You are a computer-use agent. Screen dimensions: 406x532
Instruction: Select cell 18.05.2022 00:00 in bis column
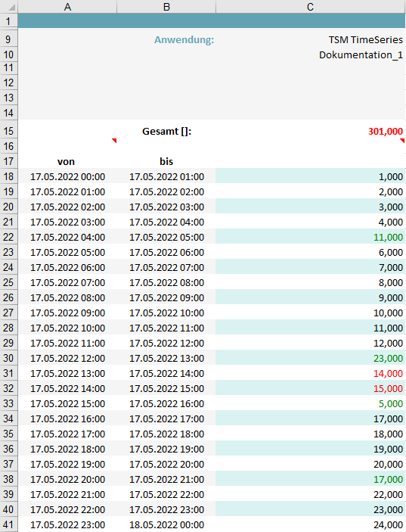(x=166, y=524)
